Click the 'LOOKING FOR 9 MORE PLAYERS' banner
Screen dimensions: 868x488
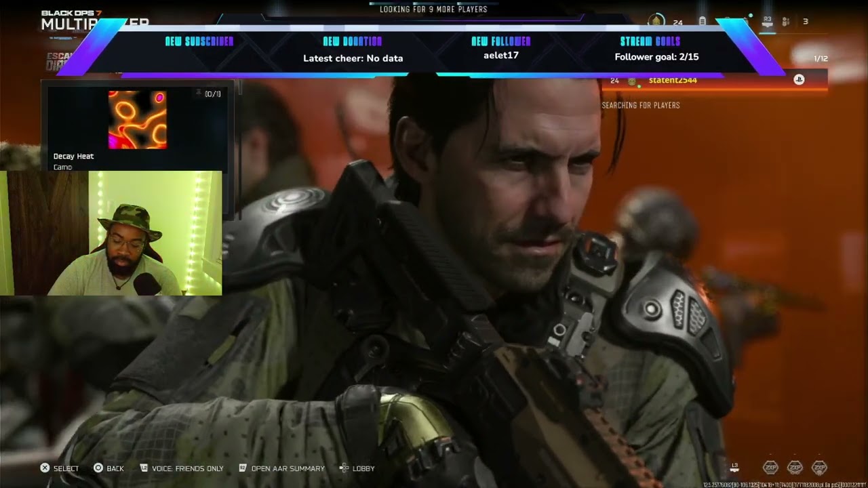click(x=433, y=9)
